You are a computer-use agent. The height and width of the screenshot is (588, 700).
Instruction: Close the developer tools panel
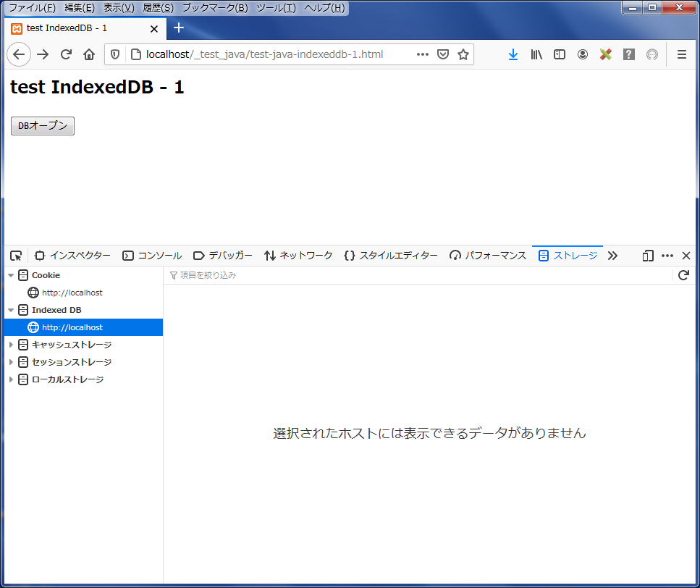click(x=686, y=256)
